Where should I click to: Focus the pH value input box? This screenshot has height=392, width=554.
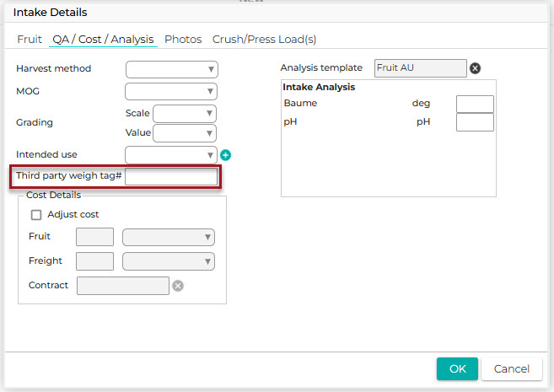coord(474,122)
